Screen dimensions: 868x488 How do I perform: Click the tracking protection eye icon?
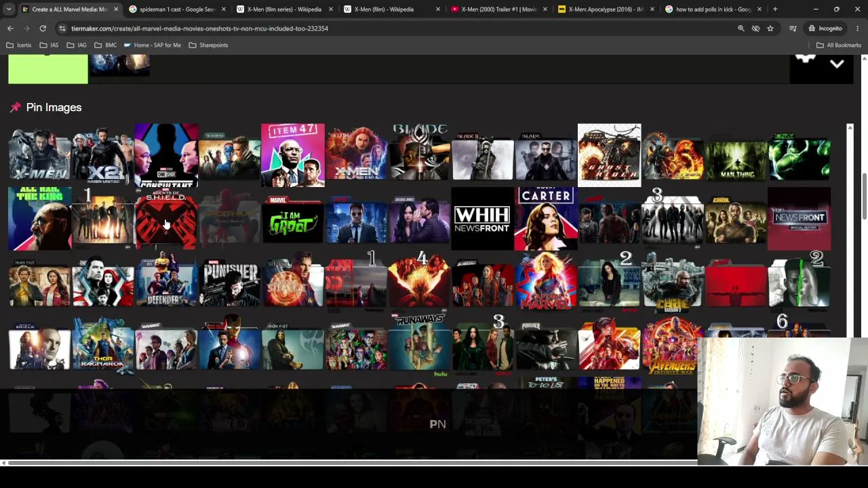pyautogui.click(x=755, y=28)
